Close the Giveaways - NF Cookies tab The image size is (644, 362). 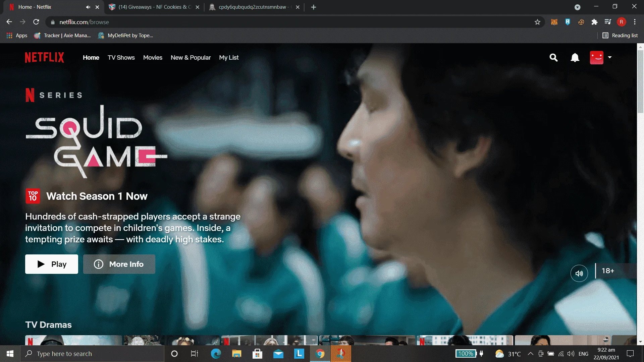pyautogui.click(x=198, y=7)
